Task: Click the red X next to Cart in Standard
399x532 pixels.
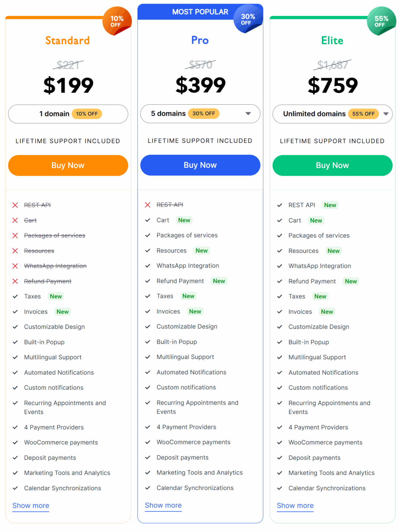Action: (x=15, y=221)
